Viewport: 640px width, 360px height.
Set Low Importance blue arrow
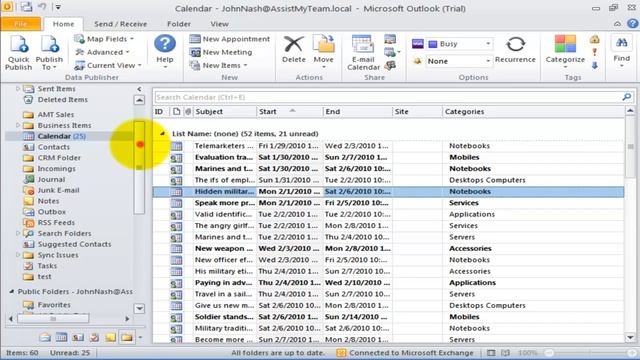(594, 65)
